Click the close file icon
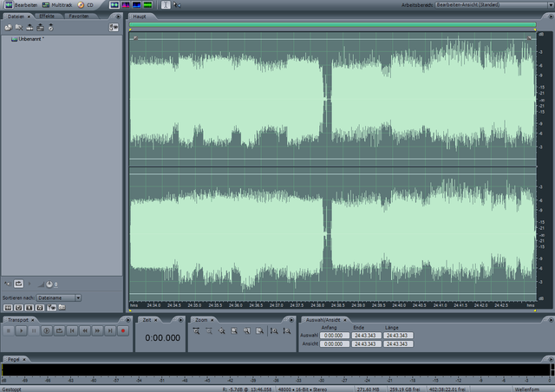 point(19,27)
